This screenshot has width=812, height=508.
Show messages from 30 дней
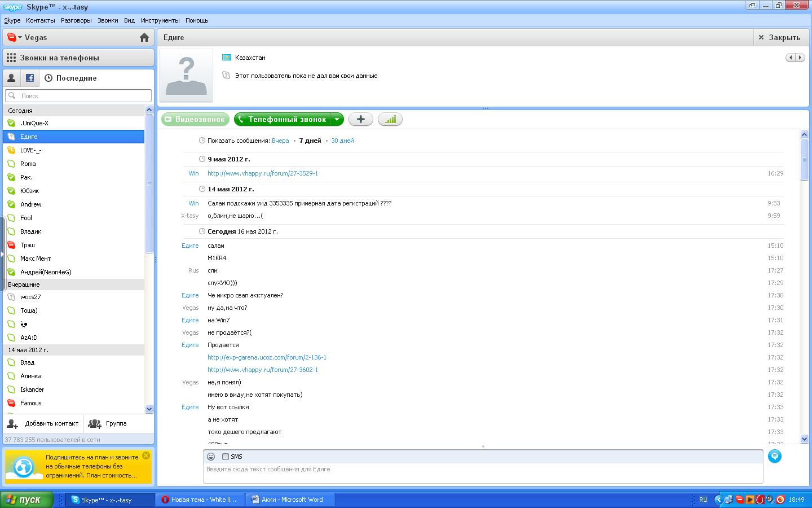pos(342,141)
